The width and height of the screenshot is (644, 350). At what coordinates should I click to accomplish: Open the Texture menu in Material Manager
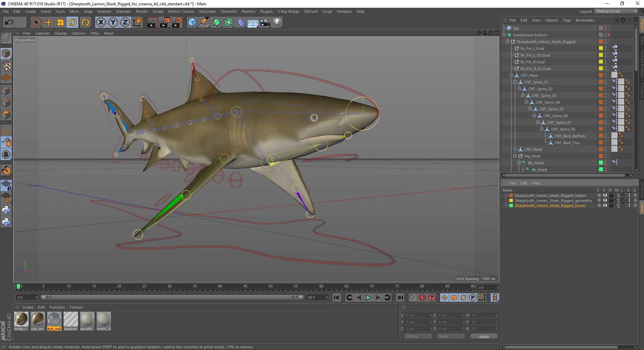[76, 307]
